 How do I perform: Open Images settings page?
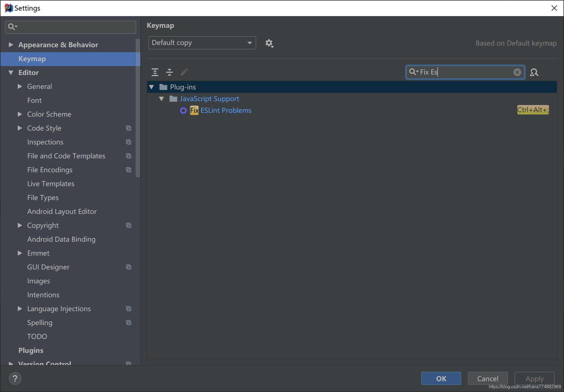tap(39, 281)
